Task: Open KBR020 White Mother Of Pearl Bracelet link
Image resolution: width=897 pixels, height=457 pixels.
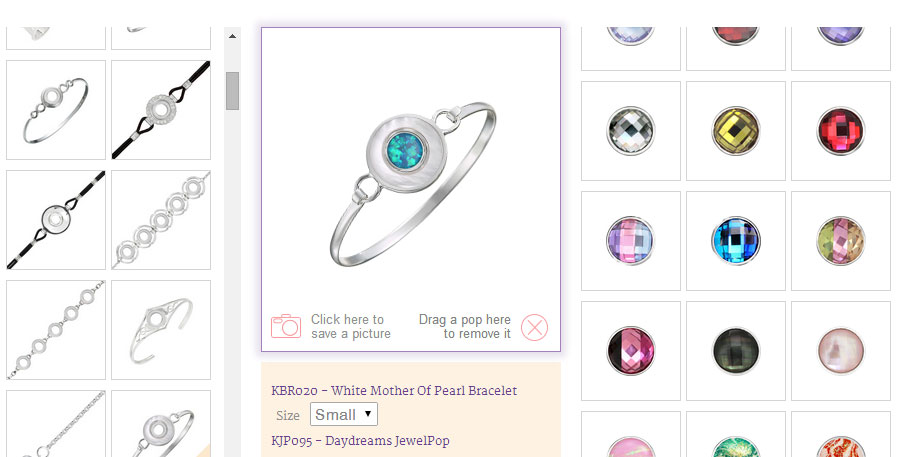Action: (x=394, y=391)
